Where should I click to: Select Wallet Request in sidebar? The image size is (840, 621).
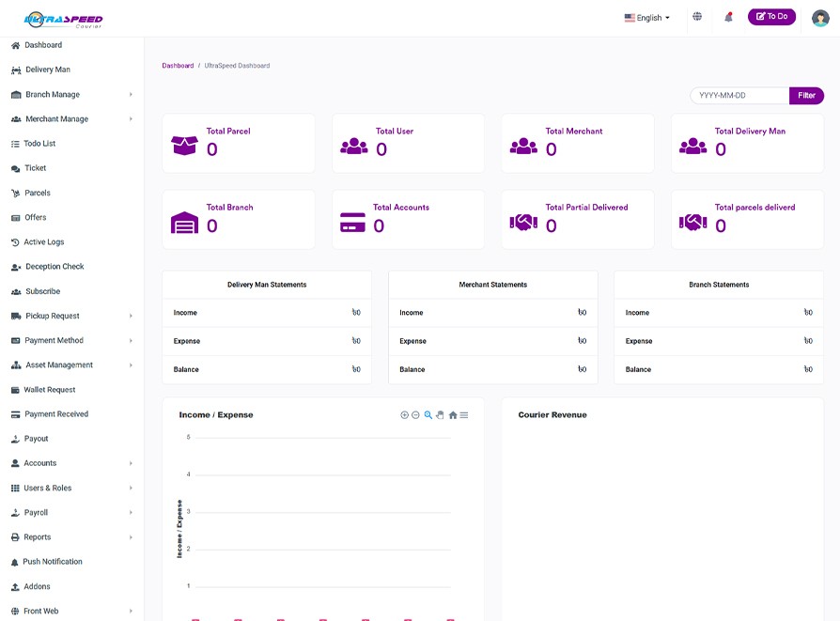click(50, 390)
